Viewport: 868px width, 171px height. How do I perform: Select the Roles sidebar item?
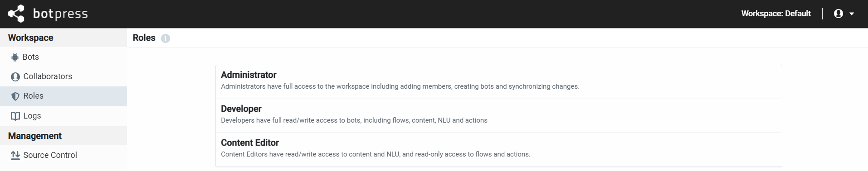pos(63,96)
